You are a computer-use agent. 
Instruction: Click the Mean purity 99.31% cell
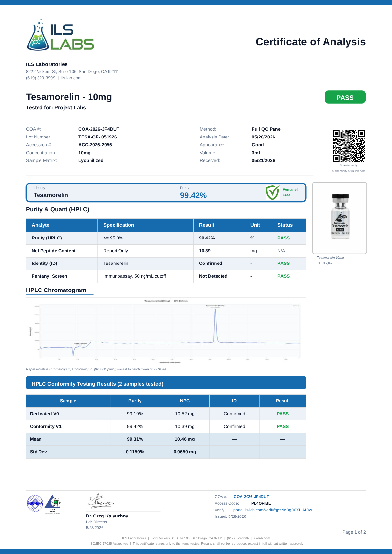pyautogui.click(x=135, y=439)
